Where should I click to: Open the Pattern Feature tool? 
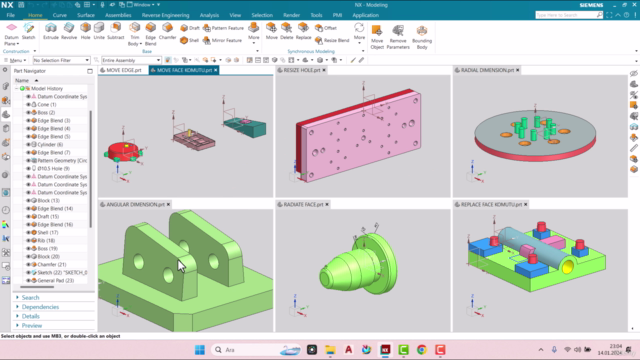(x=223, y=28)
